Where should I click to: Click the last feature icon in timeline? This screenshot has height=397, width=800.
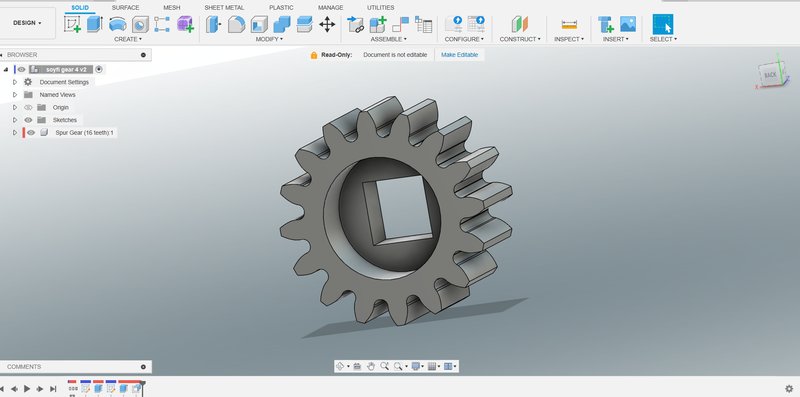[x=136, y=388]
